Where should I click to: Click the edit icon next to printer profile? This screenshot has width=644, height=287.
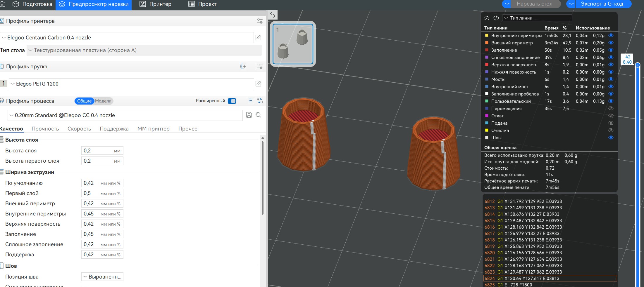(258, 38)
